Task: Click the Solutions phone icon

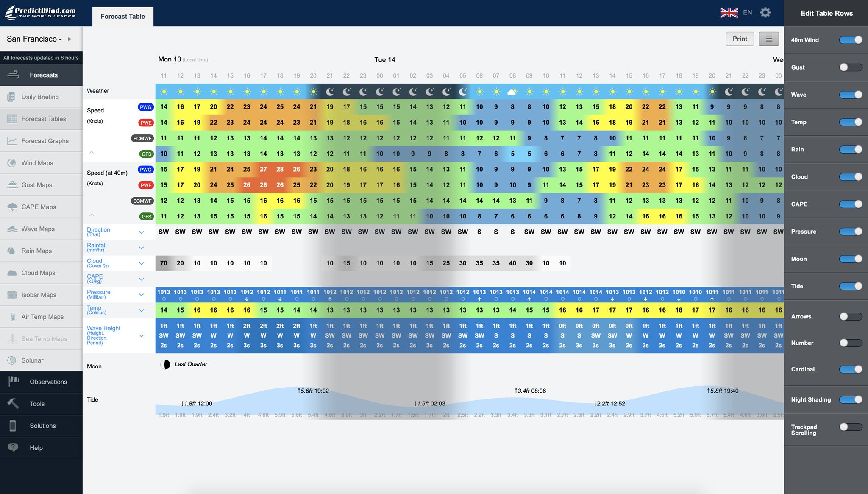Action: (x=13, y=426)
